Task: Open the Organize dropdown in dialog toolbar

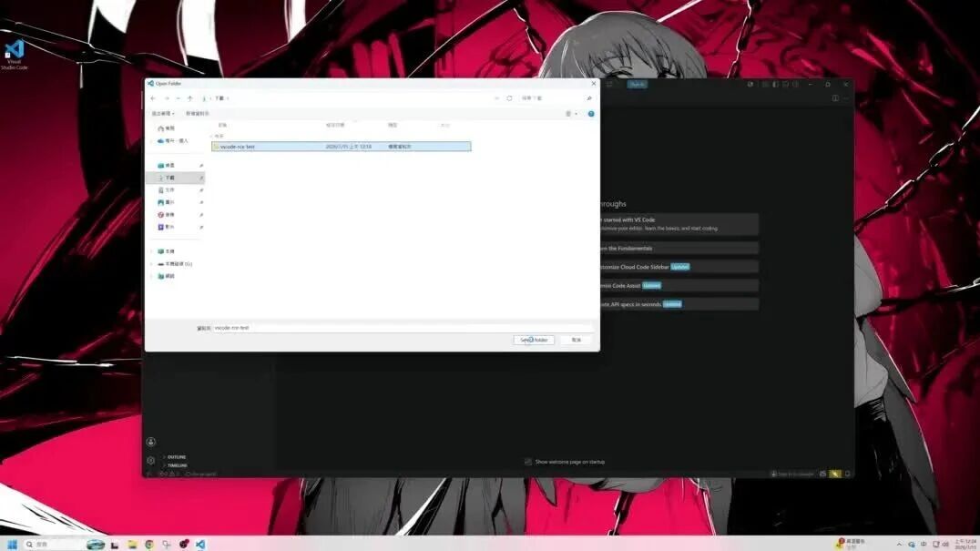Action: click(163, 114)
